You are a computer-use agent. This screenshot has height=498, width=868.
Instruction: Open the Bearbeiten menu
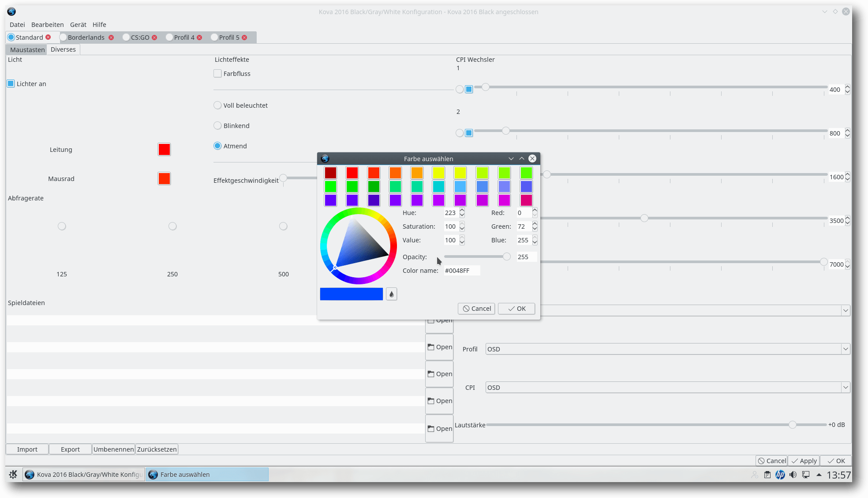click(x=47, y=24)
